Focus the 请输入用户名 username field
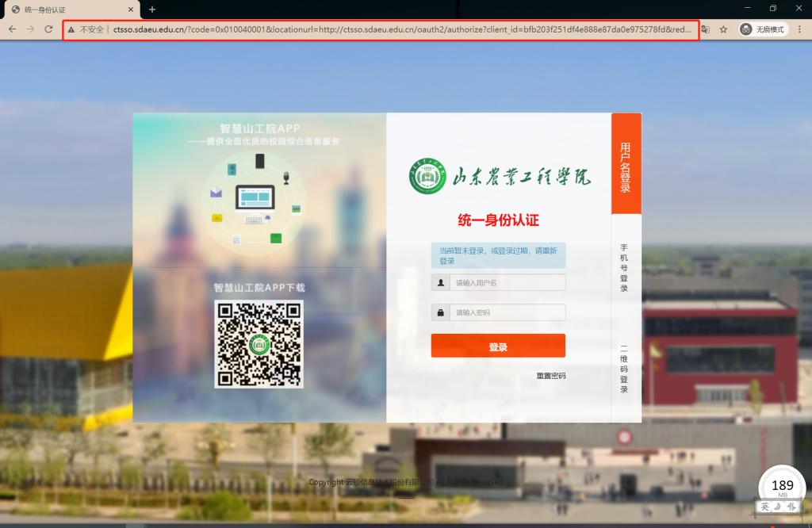 tap(507, 283)
